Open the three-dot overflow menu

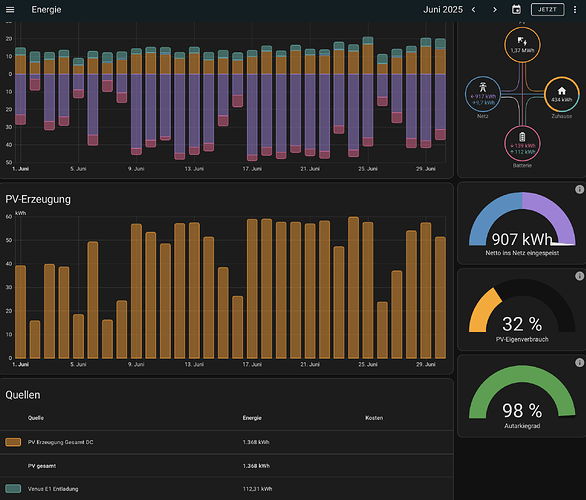click(x=575, y=10)
